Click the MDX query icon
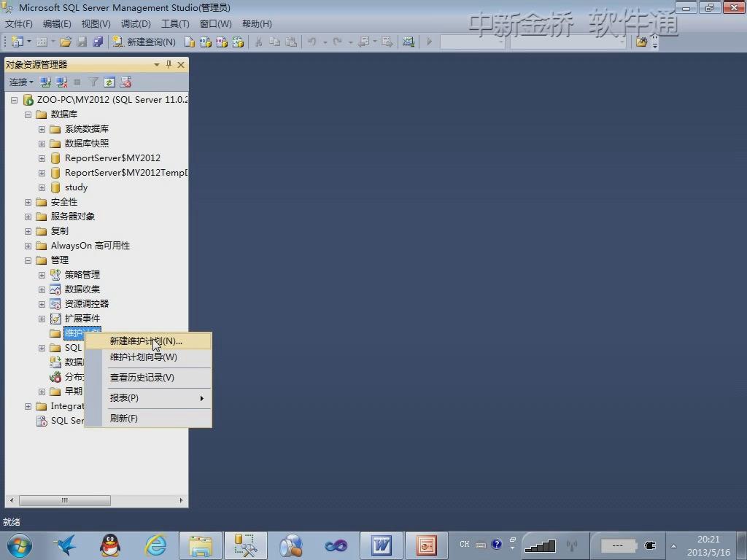Screen dimensions: 747x560 coord(206,42)
